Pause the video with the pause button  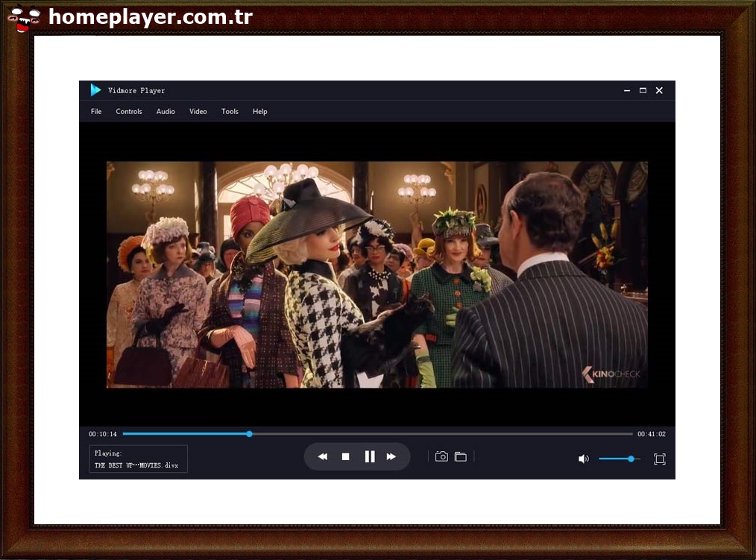(370, 456)
